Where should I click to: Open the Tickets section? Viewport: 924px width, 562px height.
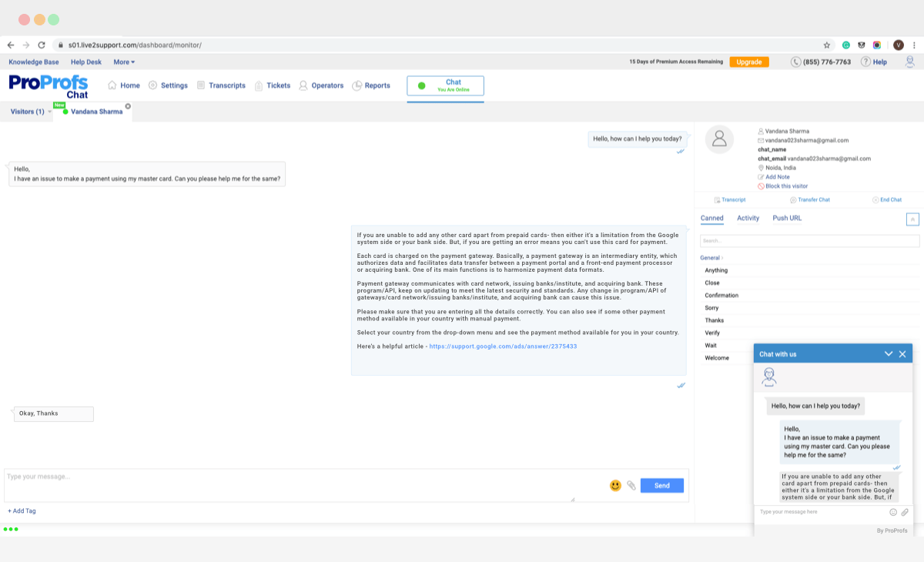[272, 85]
